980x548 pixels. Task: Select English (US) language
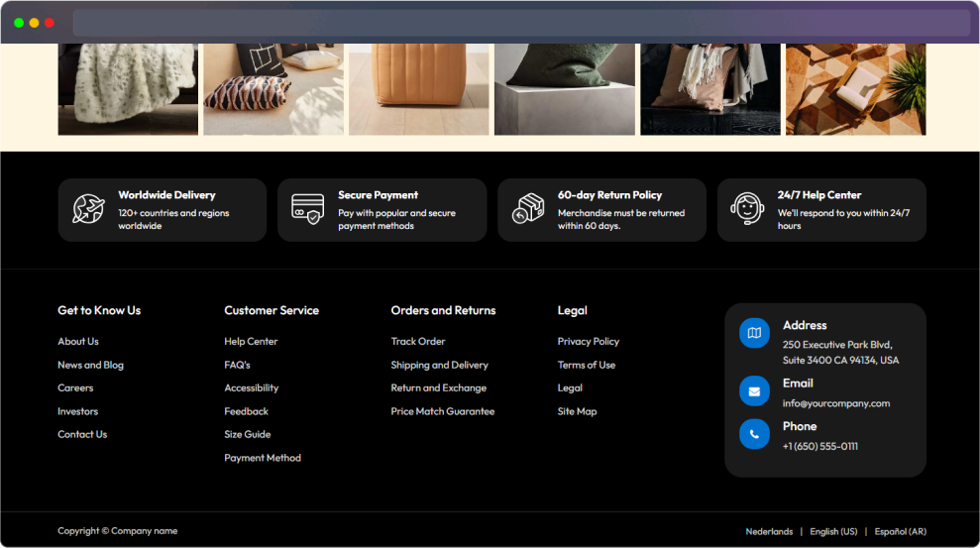(x=833, y=531)
